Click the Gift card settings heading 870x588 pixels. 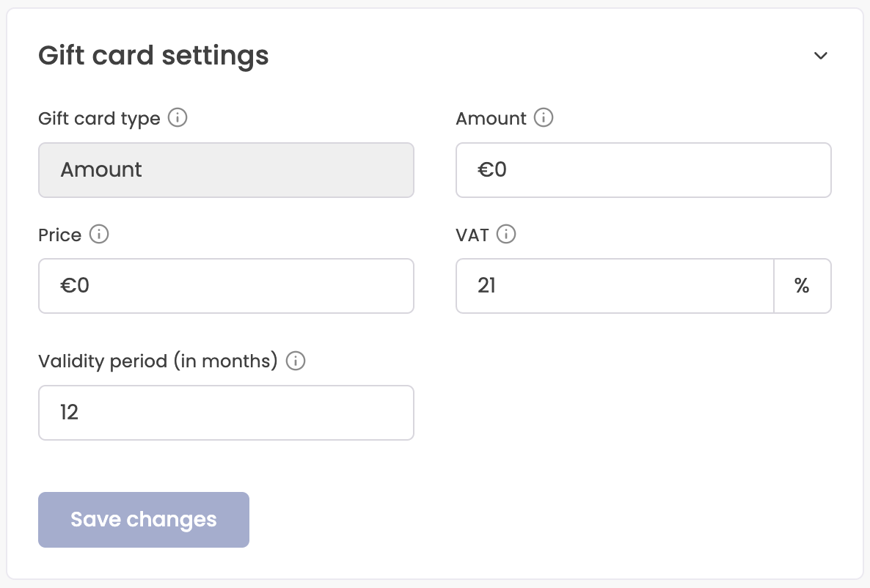(153, 55)
